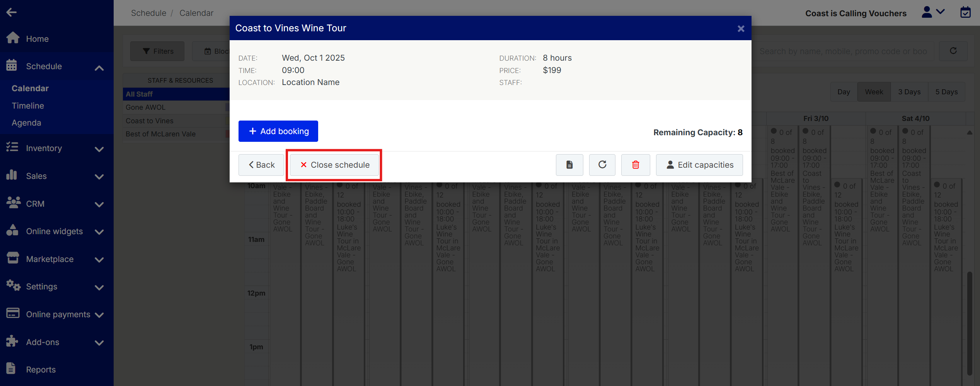Screen dimensions: 980x386
Task: Open the user account icon menu
Action: pyautogui.click(x=933, y=13)
